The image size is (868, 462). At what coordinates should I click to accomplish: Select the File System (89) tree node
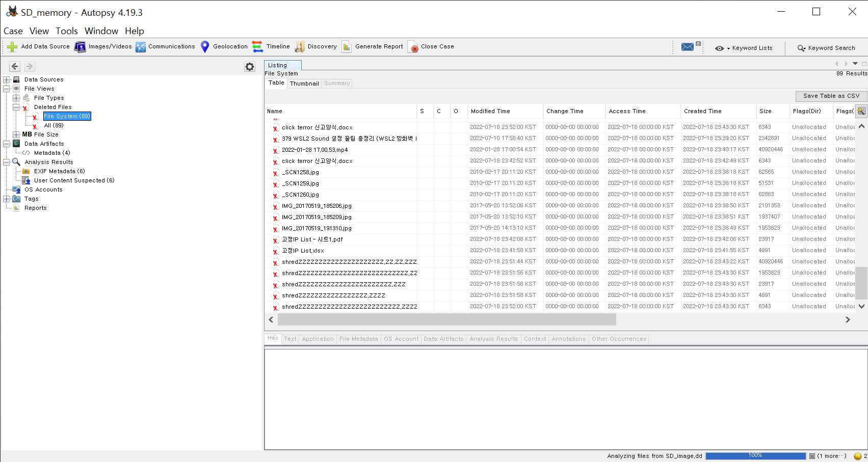click(67, 116)
